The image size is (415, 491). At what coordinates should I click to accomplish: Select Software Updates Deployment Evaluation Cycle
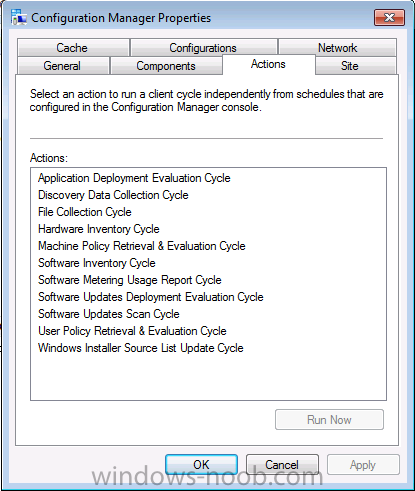tap(151, 297)
